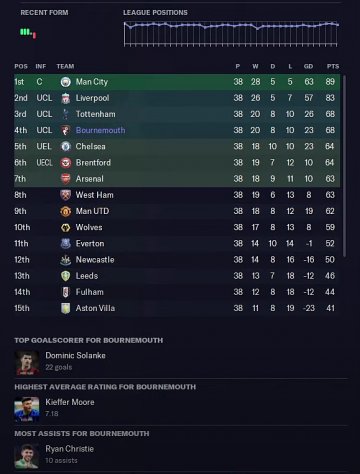360x474 pixels.
Task: Click the Liverpool club badge icon
Action: point(66,98)
